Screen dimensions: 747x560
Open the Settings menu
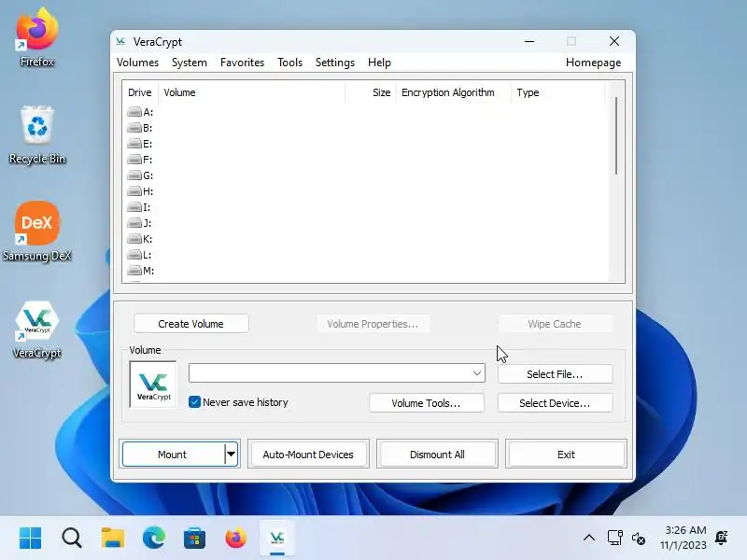coord(335,63)
